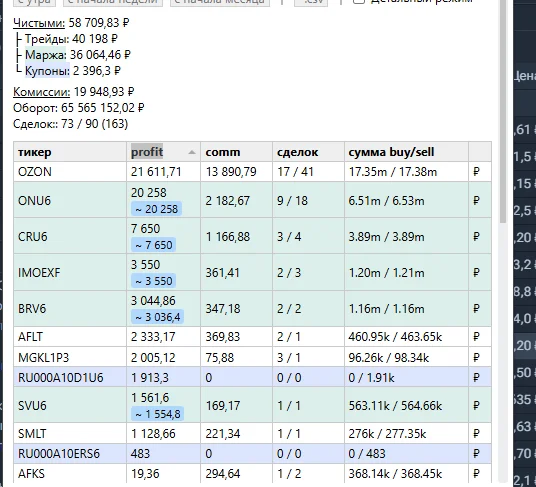Screen dimensions: 536x487
Task: Click the ~ 20 258 badge for ONU6
Action: click(x=156, y=209)
